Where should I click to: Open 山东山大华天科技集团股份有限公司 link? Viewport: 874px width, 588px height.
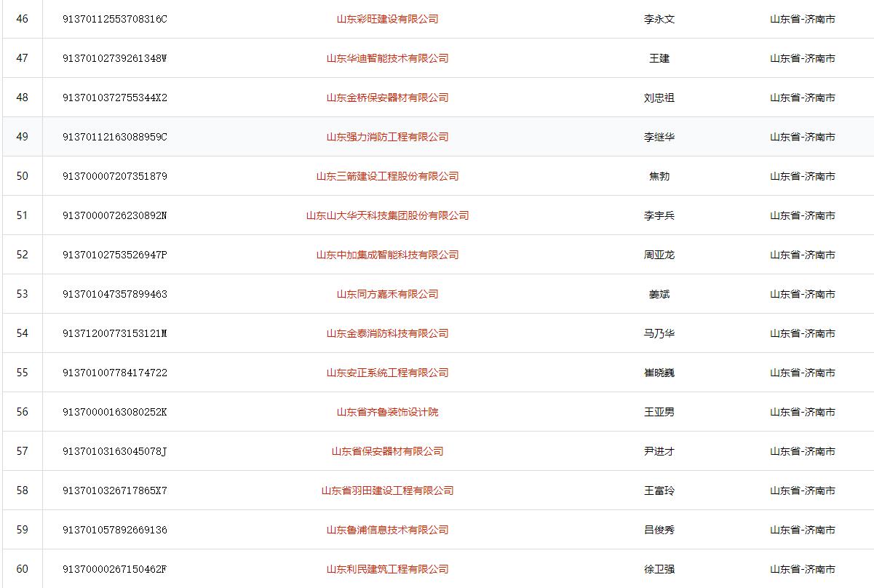[x=387, y=215]
